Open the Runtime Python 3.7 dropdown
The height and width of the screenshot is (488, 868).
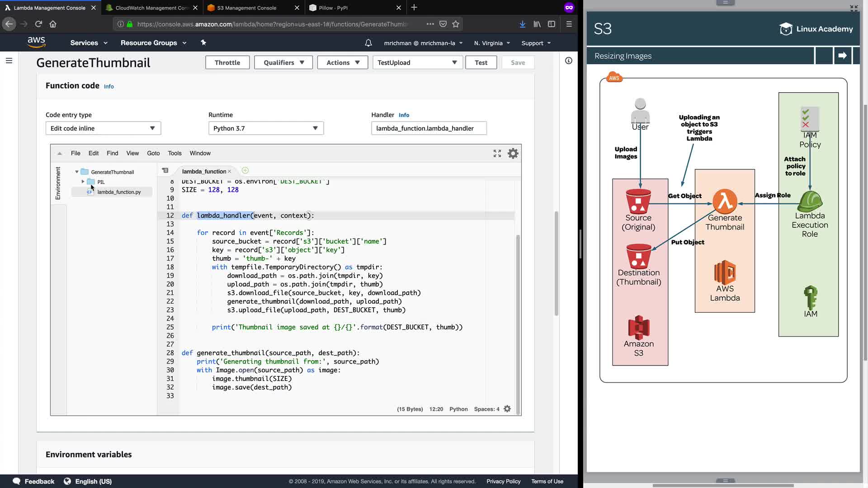pos(266,128)
